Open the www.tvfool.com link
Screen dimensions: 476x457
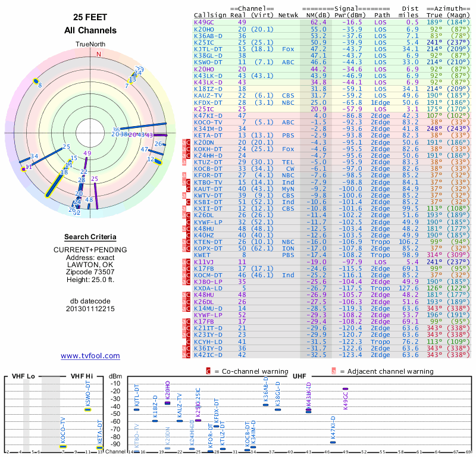(x=90, y=356)
